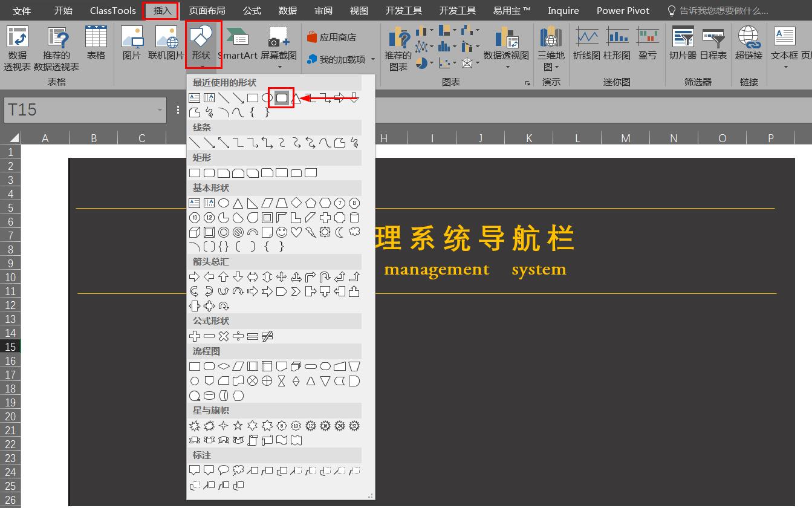The width and height of the screenshot is (812, 508).
Task: Choose the lightning bolt shape
Action: [x=311, y=232]
